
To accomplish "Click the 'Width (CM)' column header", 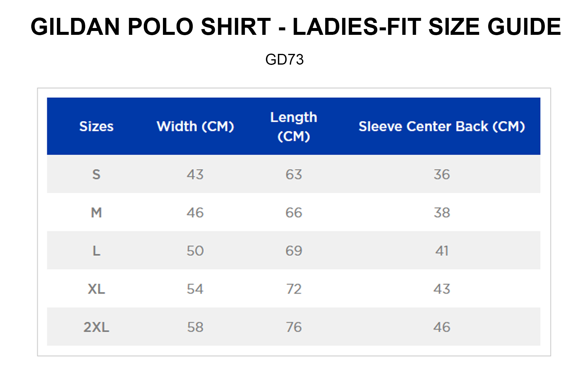I will tap(195, 127).
